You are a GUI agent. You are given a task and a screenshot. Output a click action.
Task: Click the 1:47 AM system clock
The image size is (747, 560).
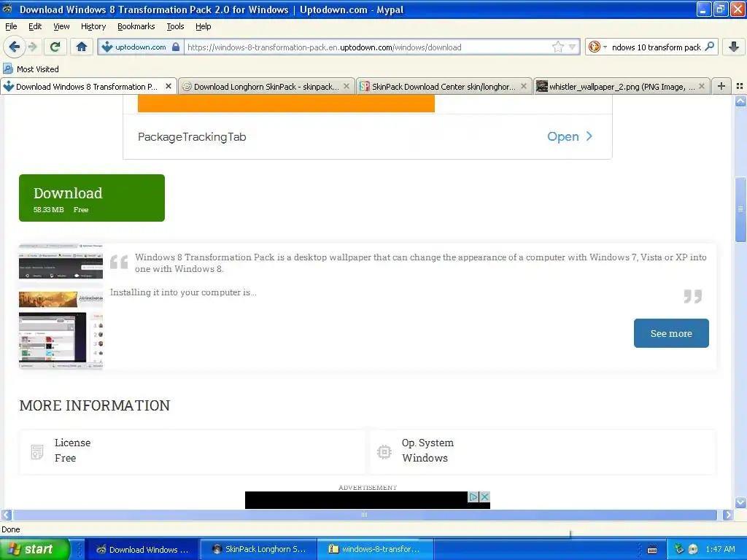point(720,549)
